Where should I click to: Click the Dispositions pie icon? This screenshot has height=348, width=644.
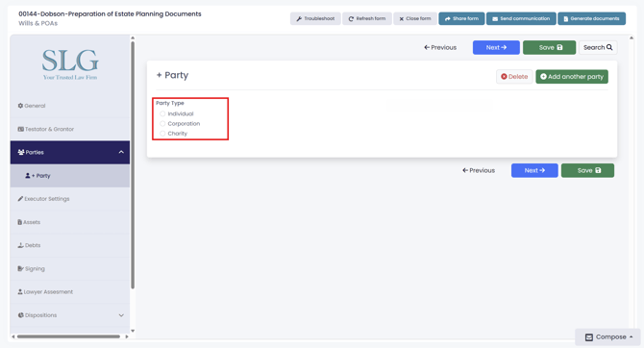point(20,315)
